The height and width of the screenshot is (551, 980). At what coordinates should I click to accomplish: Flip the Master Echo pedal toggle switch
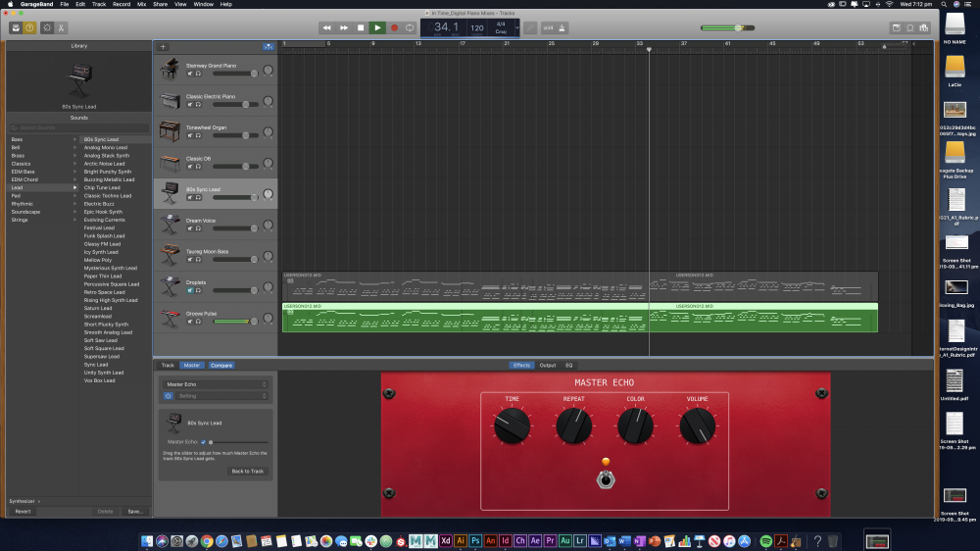coord(606,479)
